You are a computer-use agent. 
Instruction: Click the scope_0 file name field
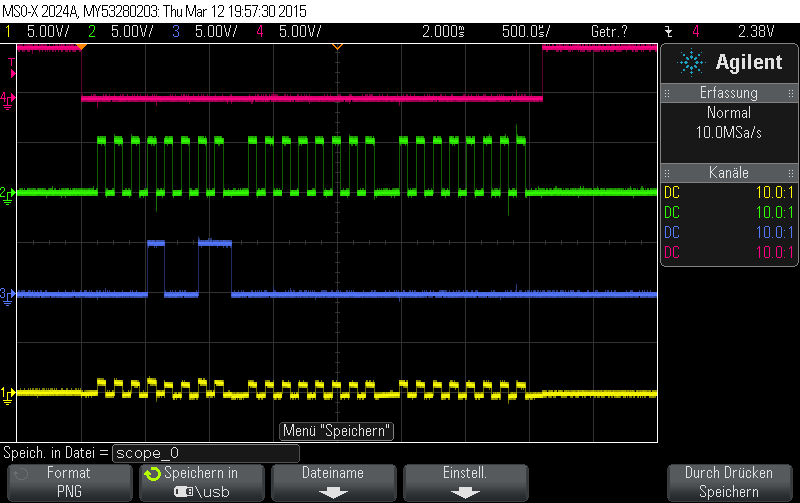(206, 453)
